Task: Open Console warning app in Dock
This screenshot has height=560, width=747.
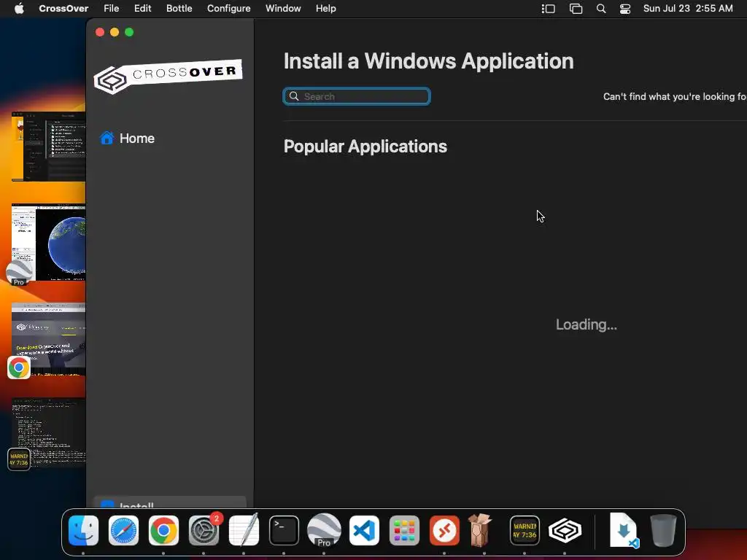Action: tap(525, 531)
